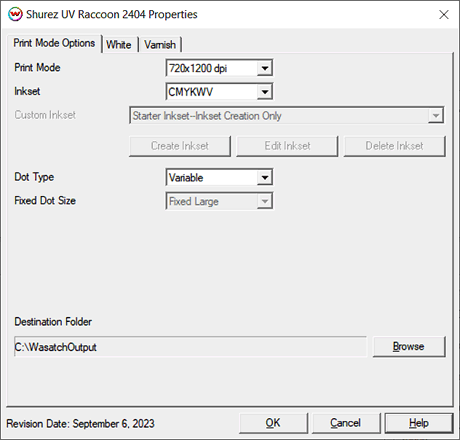The width and height of the screenshot is (460, 440).
Task: Close the Shurez UV Raccoon Properties dialog
Action: [x=444, y=14]
